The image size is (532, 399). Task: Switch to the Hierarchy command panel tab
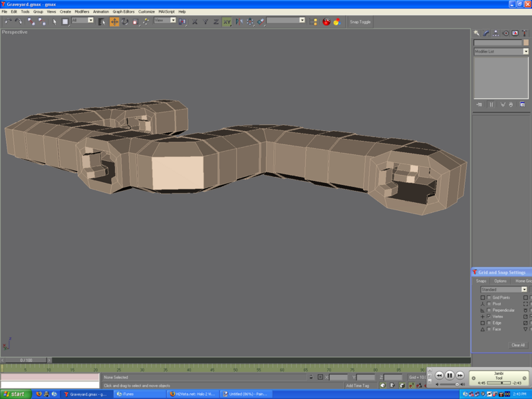point(495,33)
